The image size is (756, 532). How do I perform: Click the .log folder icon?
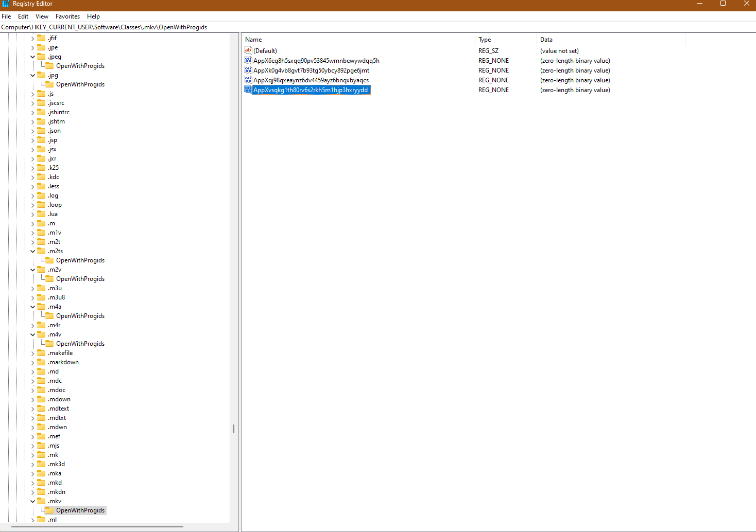pos(41,196)
